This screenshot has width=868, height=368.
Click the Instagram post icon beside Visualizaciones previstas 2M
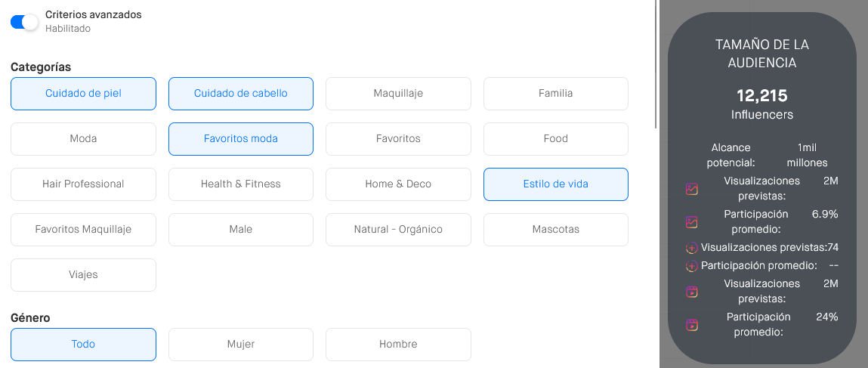point(691,189)
